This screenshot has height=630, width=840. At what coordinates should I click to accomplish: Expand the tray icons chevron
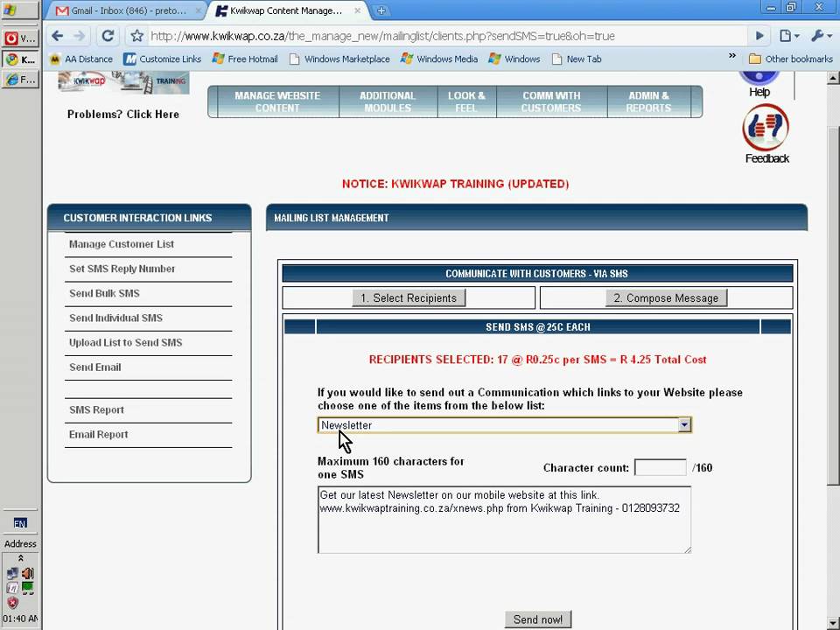[x=20, y=558]
